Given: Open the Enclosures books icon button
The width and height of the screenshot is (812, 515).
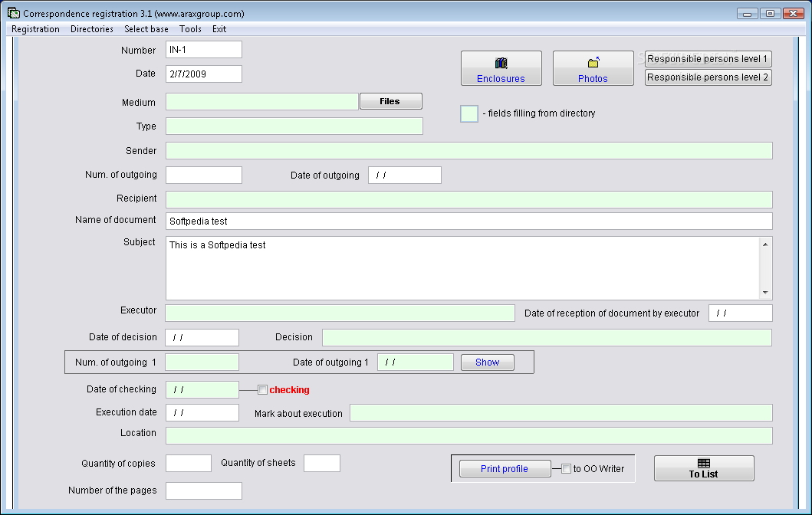Looking at the screenshot, I should coord(501,68).
